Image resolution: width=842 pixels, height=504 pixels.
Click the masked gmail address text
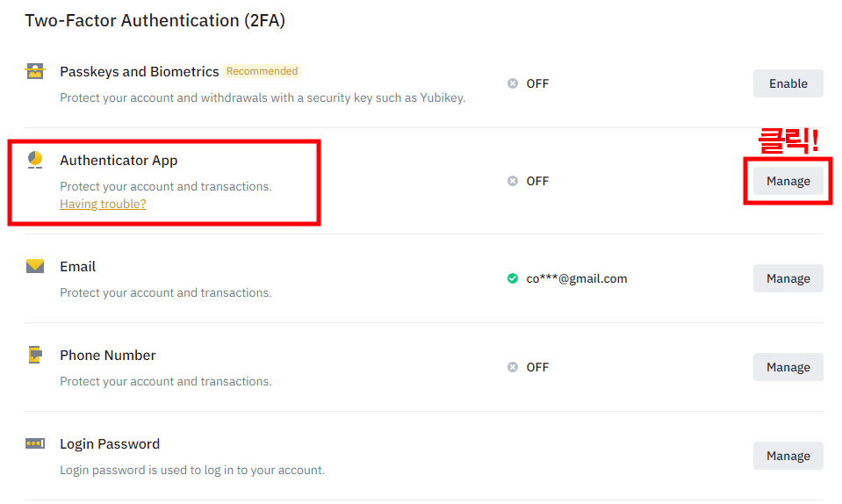577,278
